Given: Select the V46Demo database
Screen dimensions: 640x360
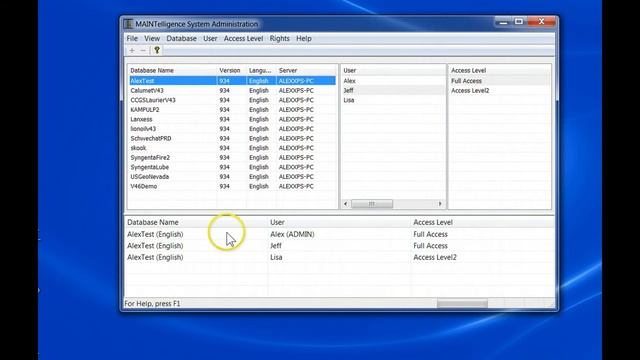Looking at the screenshot, I should (x=233, y=187).
